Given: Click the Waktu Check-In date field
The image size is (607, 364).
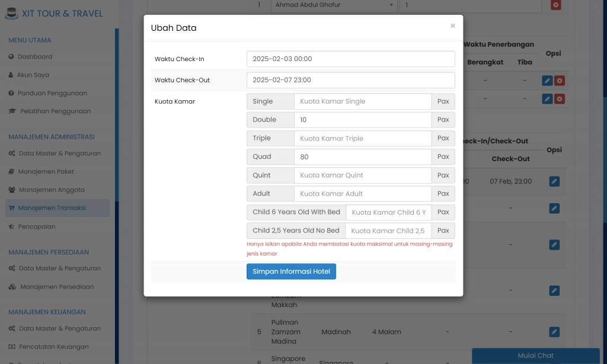Looking at the screenshot, I should (350, 59).
